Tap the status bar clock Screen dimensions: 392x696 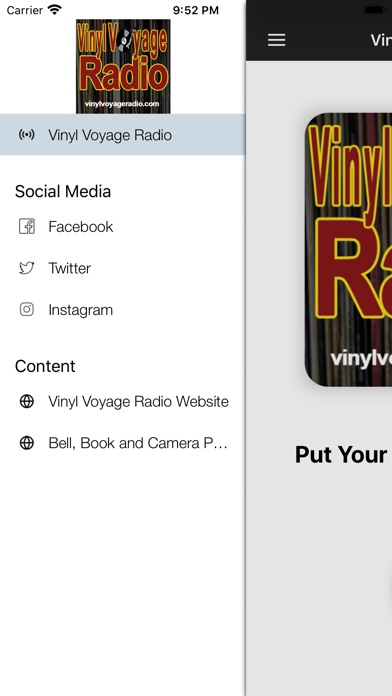coord(196,10)
